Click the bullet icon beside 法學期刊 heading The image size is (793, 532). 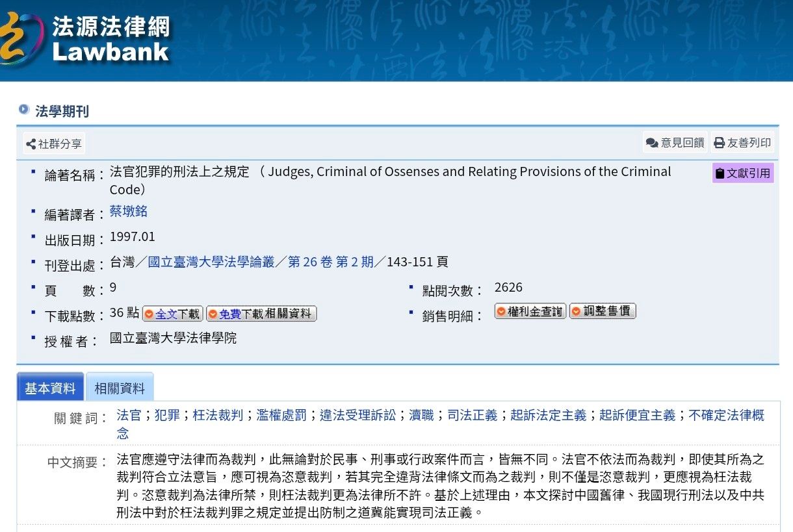click(24, 110)
